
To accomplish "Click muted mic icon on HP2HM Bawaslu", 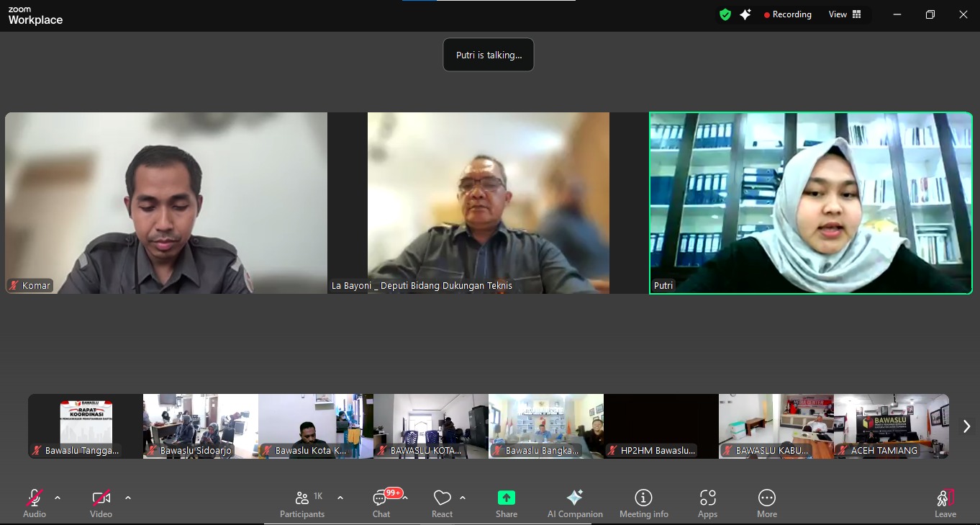I will 612,451.
